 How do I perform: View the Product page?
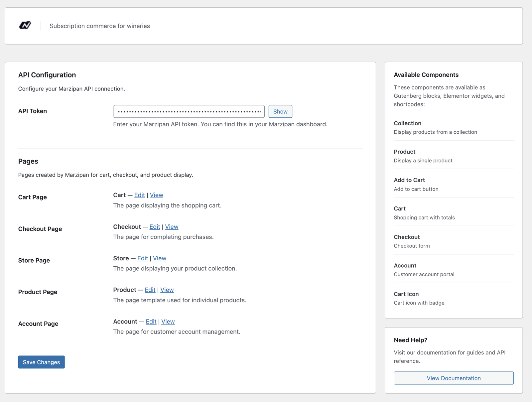[x=167, y=290]
